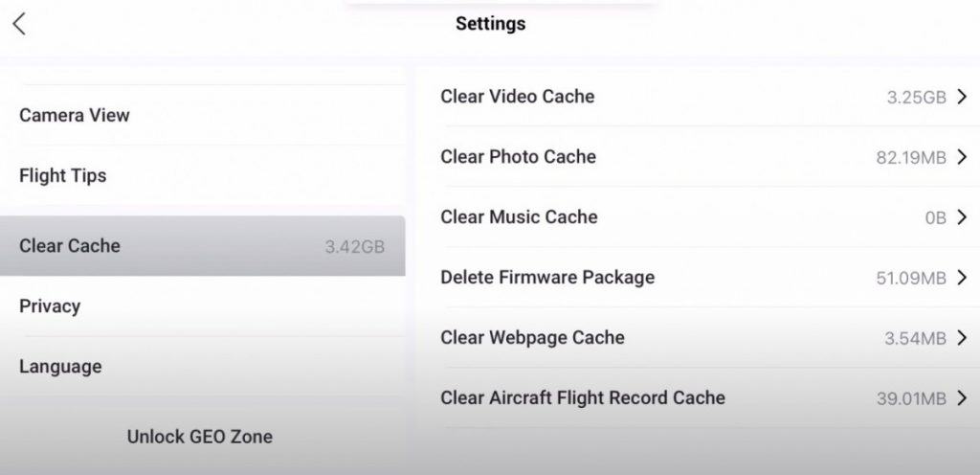Viewport: 980px width, 475px height.
Task: Tap chevron beside Clear Webpage Cache
Action: [962, 338]
